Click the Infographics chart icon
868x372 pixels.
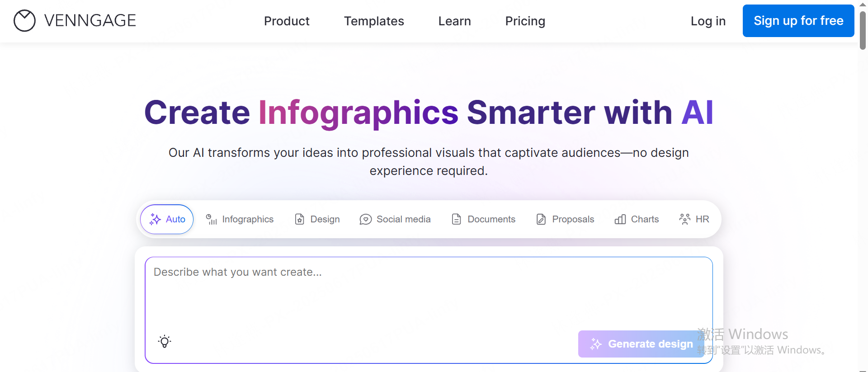tap(211, 219)
